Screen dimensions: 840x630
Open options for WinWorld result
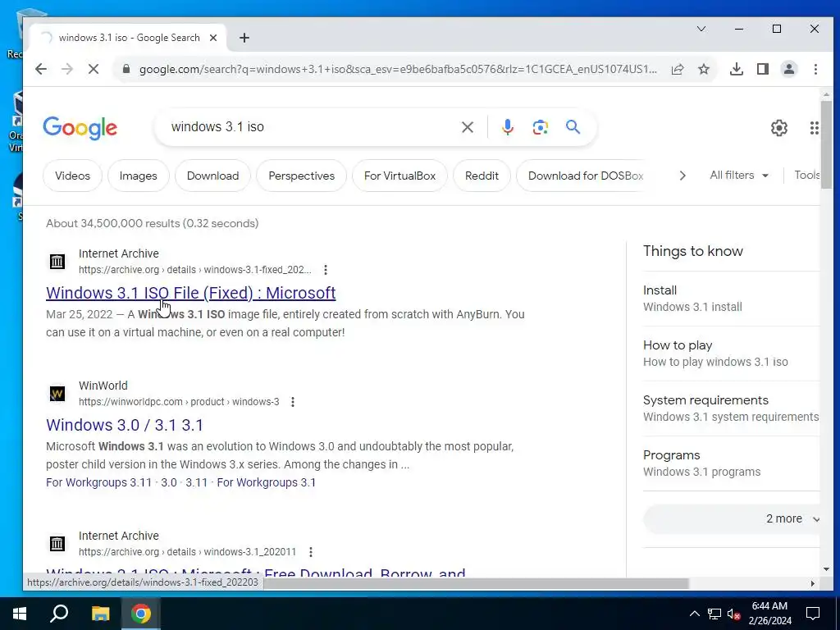[x=293, y=402]
